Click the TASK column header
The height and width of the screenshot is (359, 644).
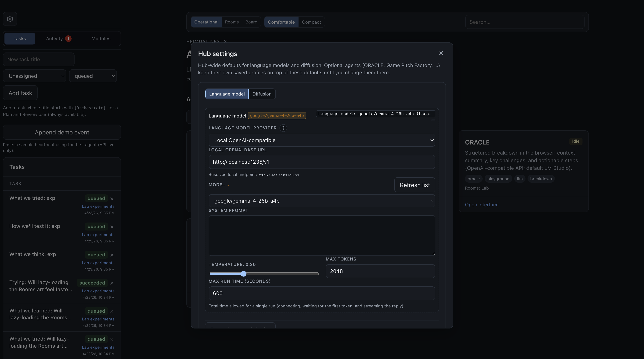[15, 184]
